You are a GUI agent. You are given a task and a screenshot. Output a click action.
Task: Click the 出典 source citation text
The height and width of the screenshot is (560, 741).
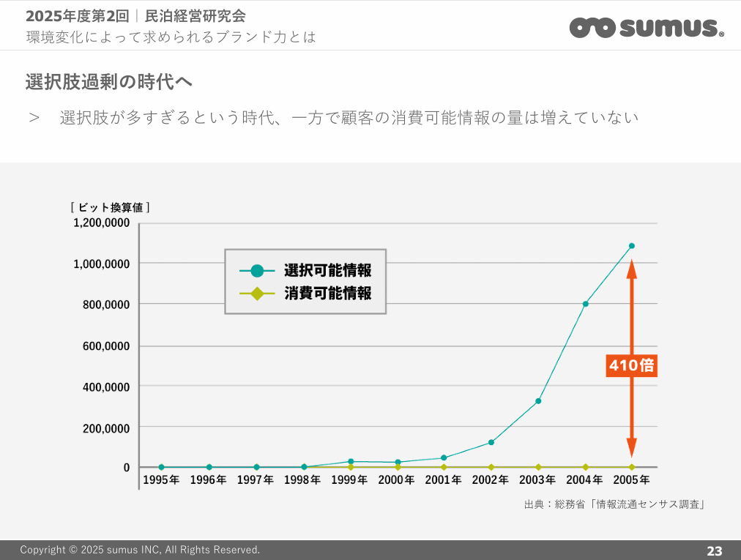[x=614, y=504]
